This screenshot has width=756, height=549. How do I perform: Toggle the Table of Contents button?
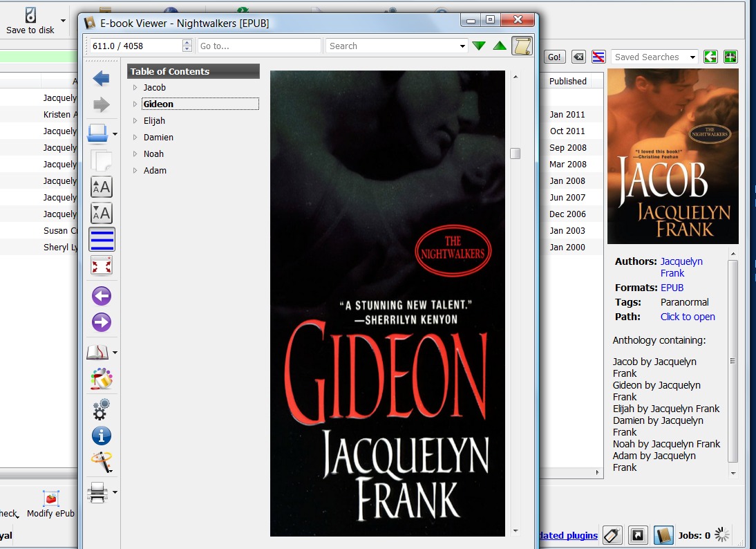[x=102, y=239]
